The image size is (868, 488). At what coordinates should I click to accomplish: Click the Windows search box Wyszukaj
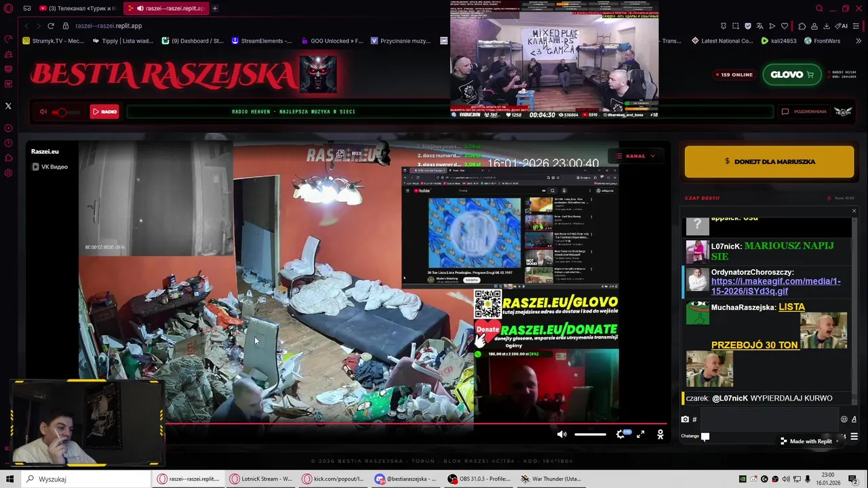(x=85, y=479)
